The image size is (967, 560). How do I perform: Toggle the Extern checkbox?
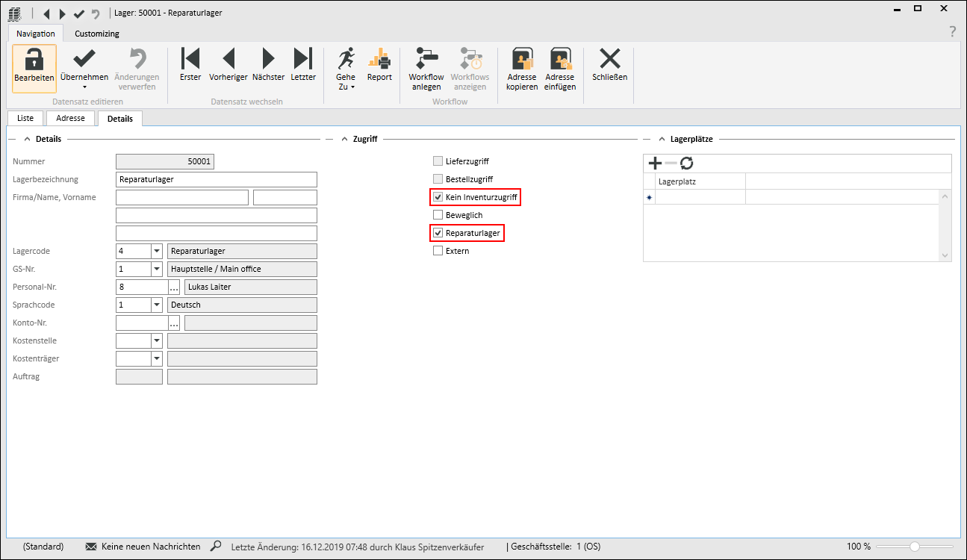[x=438, y=252]
